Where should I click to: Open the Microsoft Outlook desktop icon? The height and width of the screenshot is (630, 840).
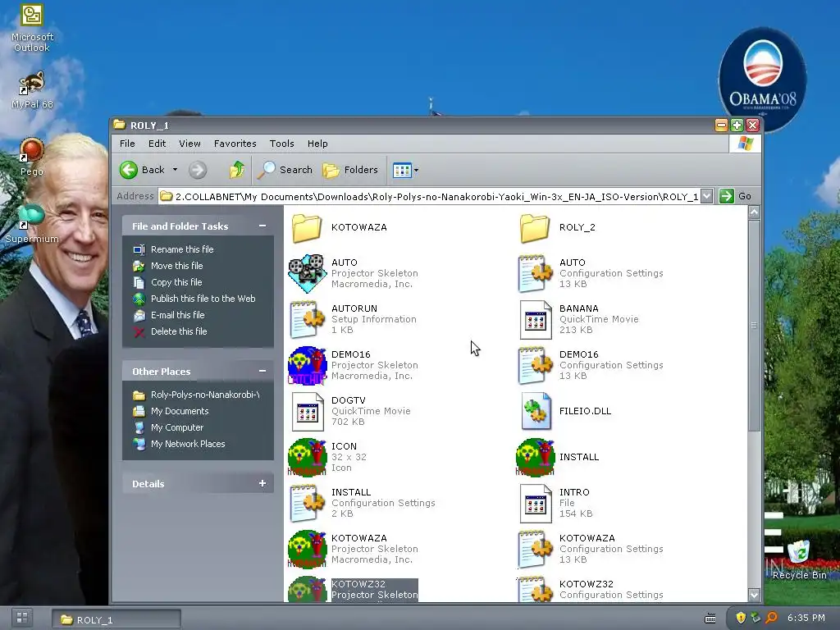(x=32, y=28)
